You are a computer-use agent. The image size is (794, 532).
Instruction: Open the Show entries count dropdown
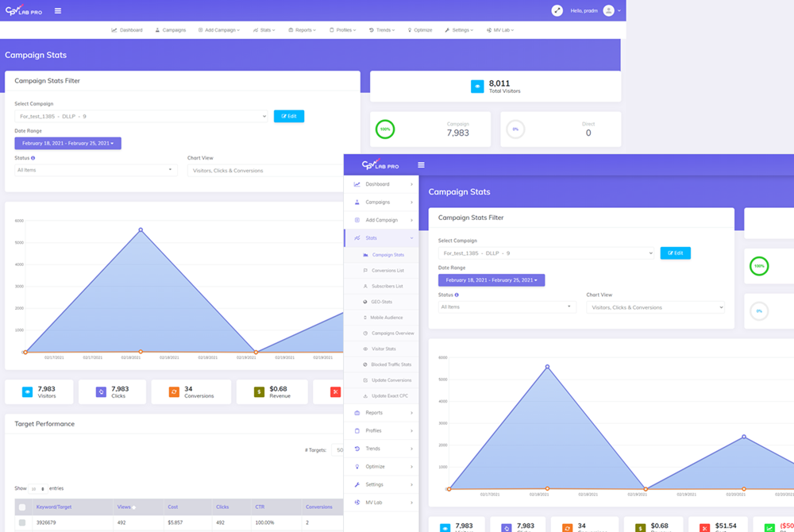pyautogui.click(x=37, y=489)
